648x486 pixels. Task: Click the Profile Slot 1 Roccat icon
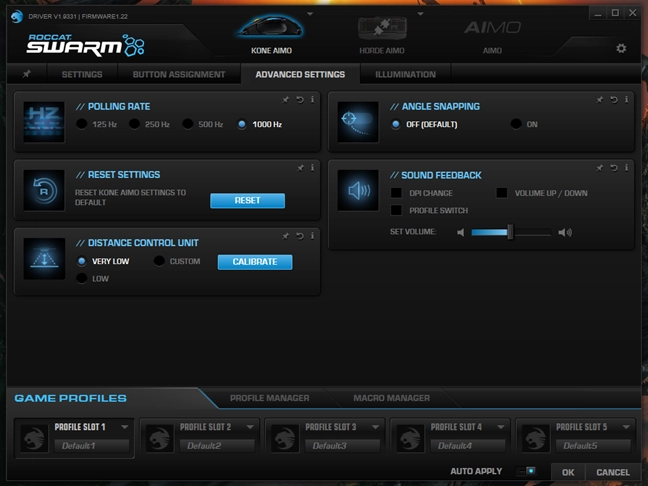[x=34, y=438]
